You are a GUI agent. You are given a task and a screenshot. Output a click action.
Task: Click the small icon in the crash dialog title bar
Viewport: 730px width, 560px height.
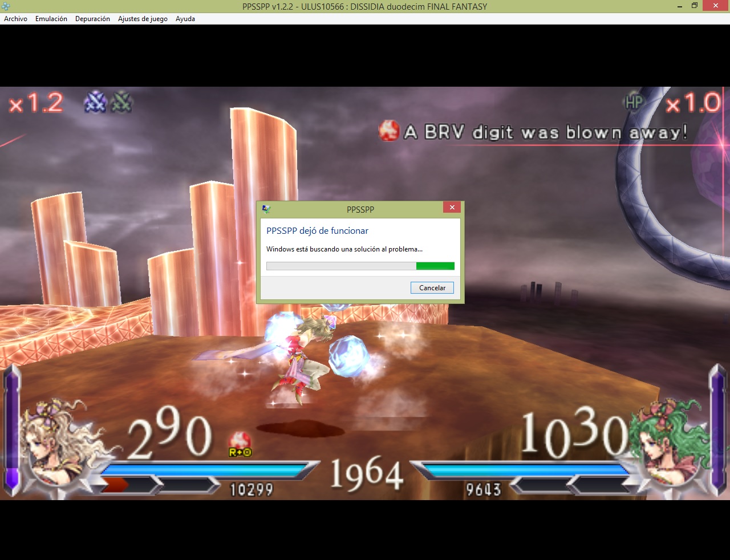(266, 209)
